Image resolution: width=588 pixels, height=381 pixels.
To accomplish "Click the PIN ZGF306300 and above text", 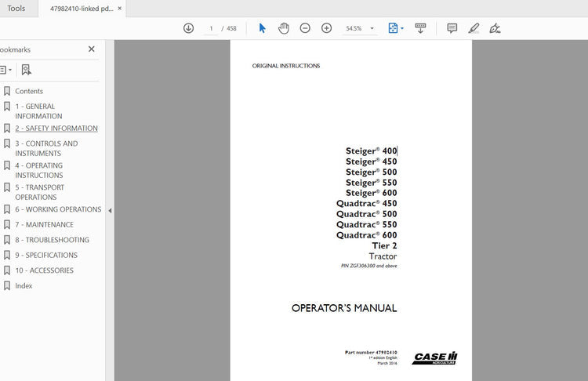I will coord(368,266).
